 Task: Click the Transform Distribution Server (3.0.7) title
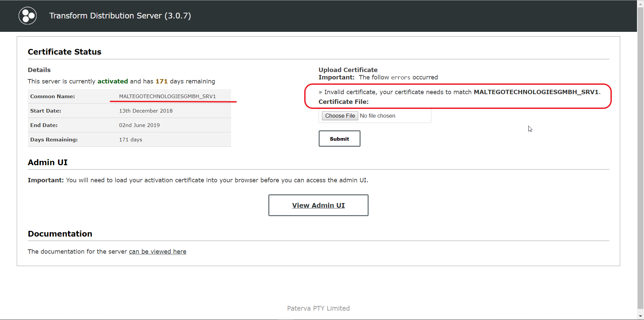pyautogui.click(x=120, y=16)
